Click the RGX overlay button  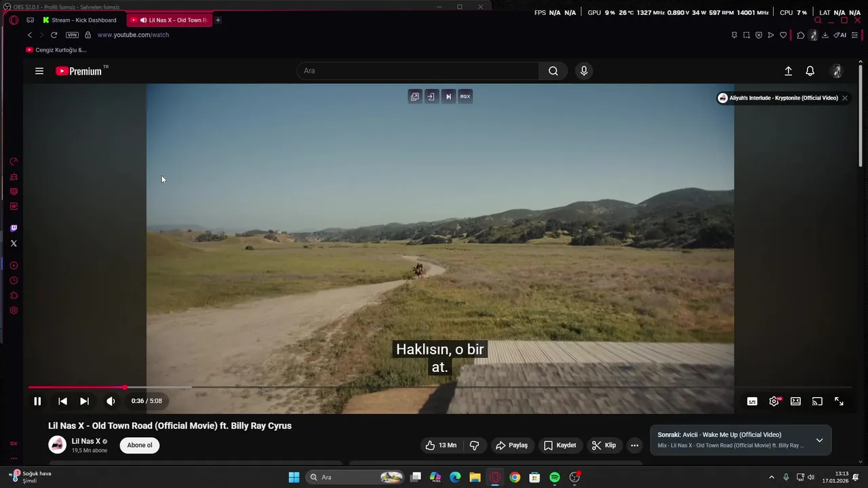click(x=465, y=96)
